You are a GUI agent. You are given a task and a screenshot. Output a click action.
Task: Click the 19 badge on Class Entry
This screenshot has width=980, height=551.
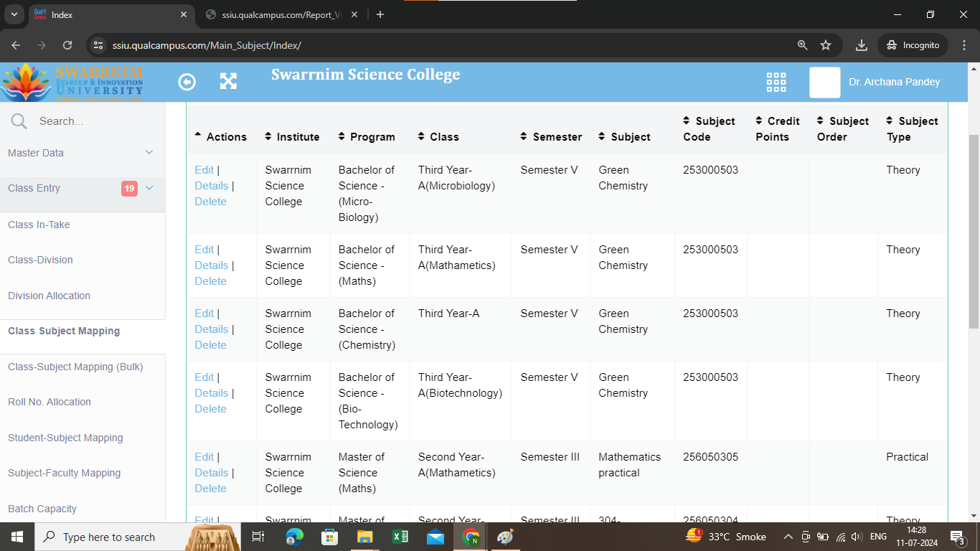tap(129, 189)
